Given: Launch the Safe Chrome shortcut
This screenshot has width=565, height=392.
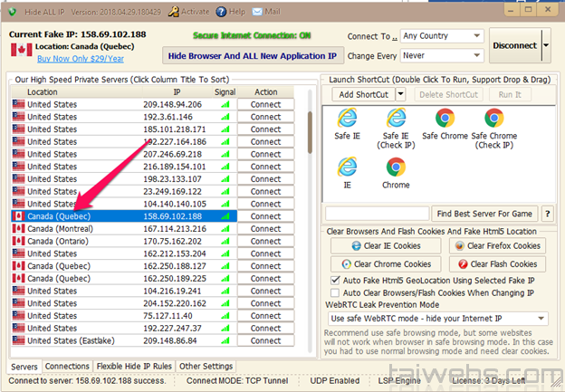Looking at the screenshot, I should [x=445, y=119].
